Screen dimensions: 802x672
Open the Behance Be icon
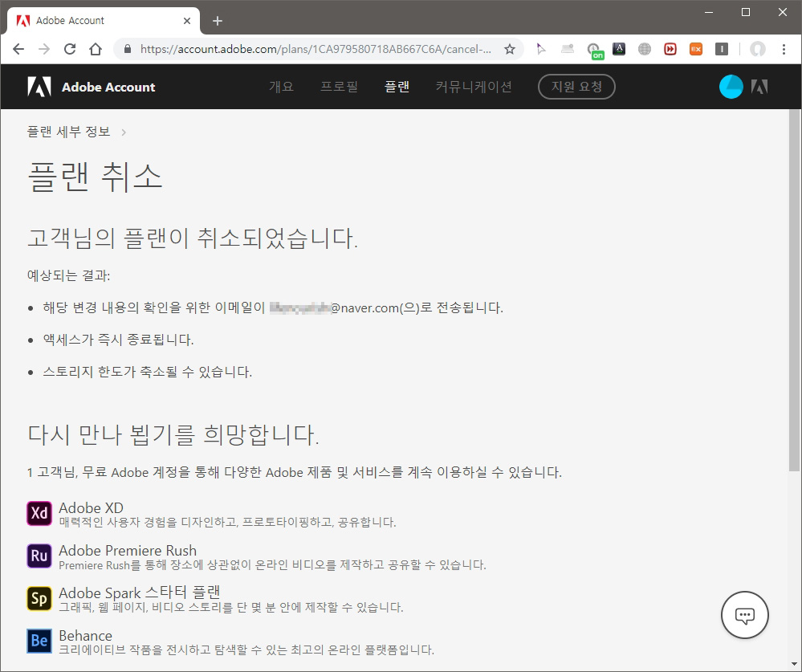39,641
